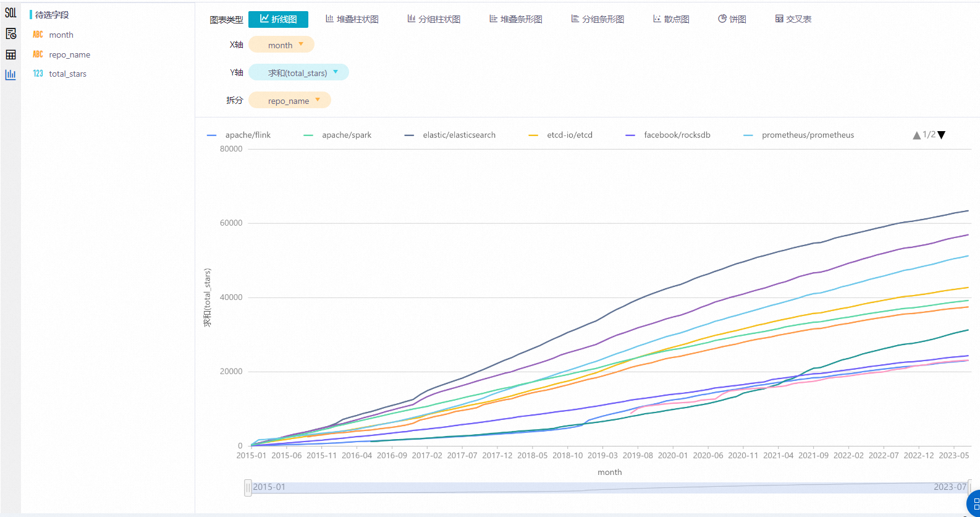980x517 pixels.
Task: Go to previous legend page arrow
Action: click(x=917, y=135)
